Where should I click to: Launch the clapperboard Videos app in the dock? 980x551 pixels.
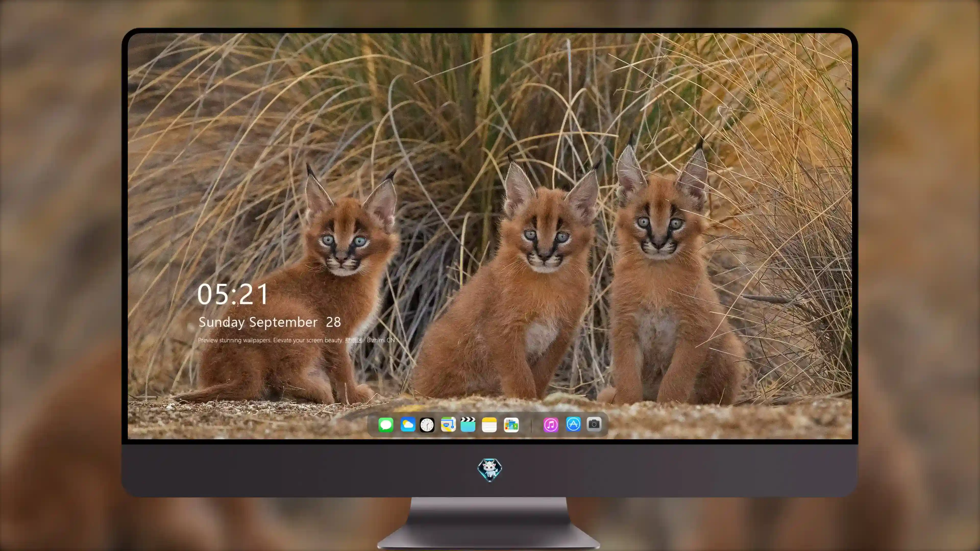(x=468, y=425)
